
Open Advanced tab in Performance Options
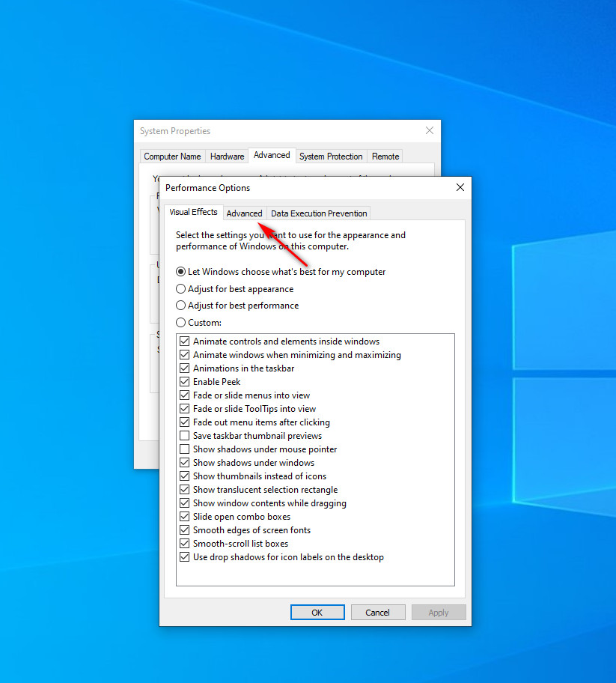click(x=244, y=213)
